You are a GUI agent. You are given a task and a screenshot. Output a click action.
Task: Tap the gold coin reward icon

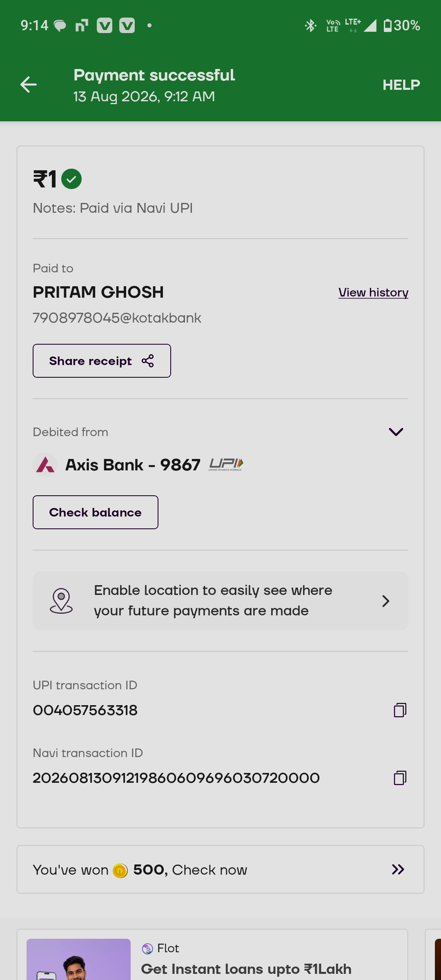[120, 871]
